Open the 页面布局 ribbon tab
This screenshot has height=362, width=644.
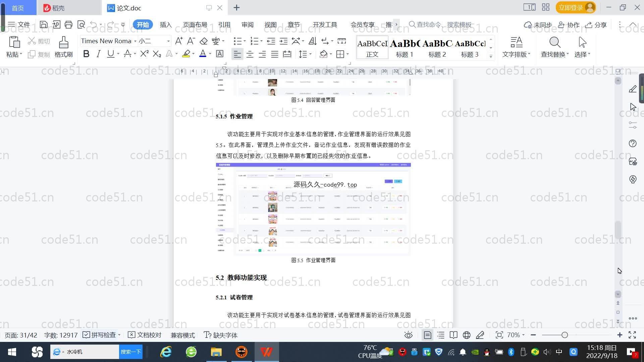point(195,25)
